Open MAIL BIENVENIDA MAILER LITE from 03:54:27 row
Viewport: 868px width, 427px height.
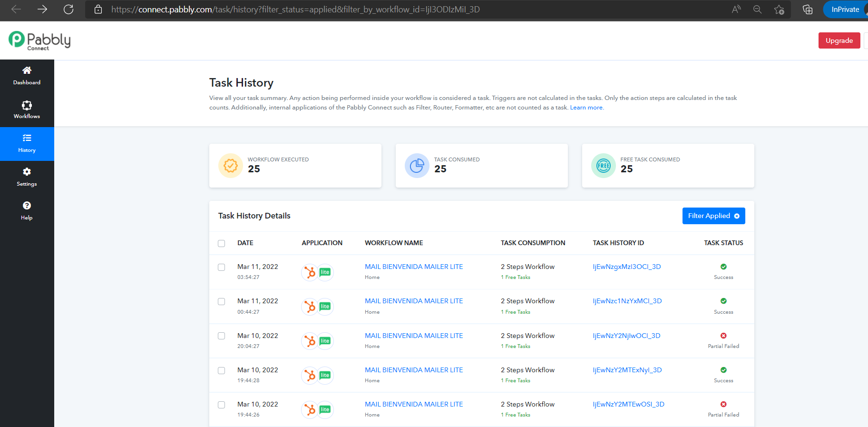tap(414, 267)
